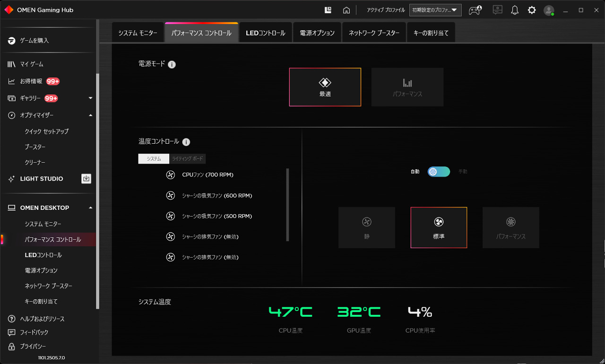The image size is (605, 364).
Task: Click the ギャラリー icon in the sidebar
Action: click(x=11, y=98)
